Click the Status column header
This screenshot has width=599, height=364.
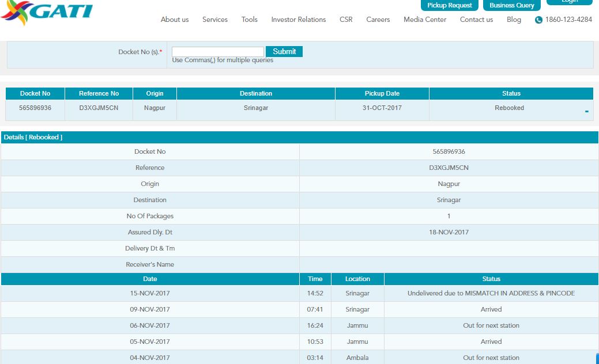(511, 93)
